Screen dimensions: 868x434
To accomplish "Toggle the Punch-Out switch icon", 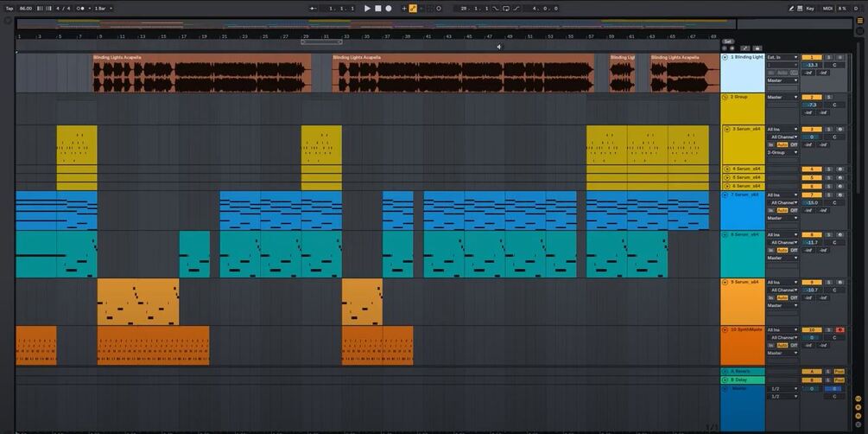I will point(516,9).
